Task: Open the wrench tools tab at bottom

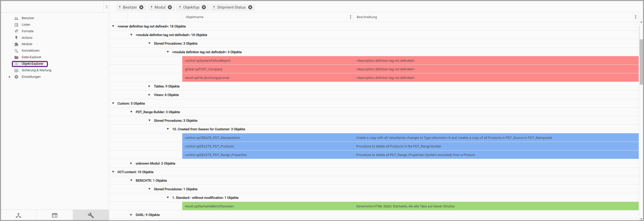Action: (91, 215)
